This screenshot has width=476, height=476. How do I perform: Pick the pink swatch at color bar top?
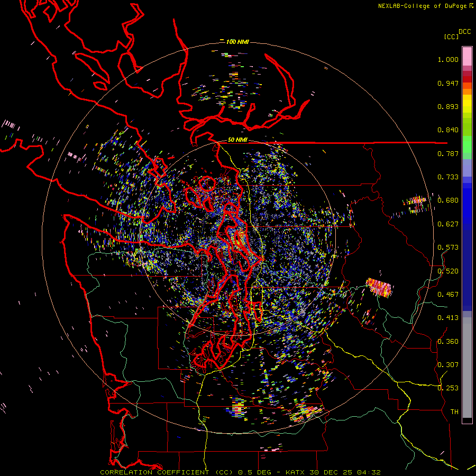click(x=467, y=56)
